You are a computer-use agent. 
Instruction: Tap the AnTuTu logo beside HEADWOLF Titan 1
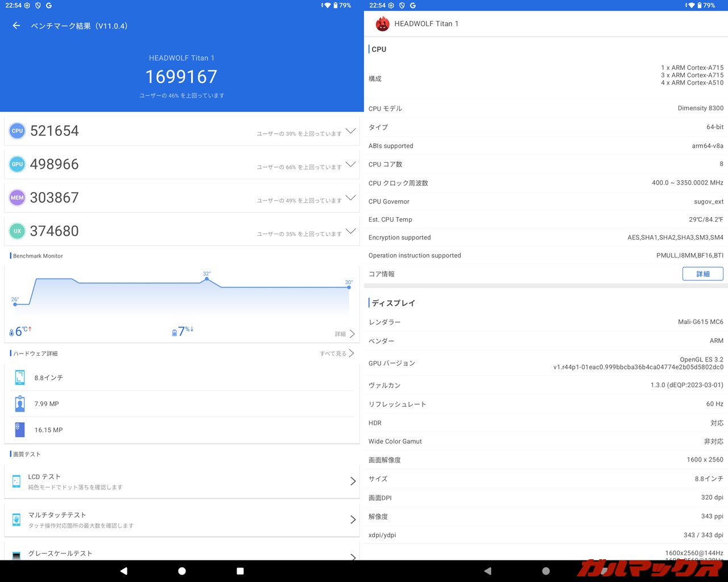(382, 24)
